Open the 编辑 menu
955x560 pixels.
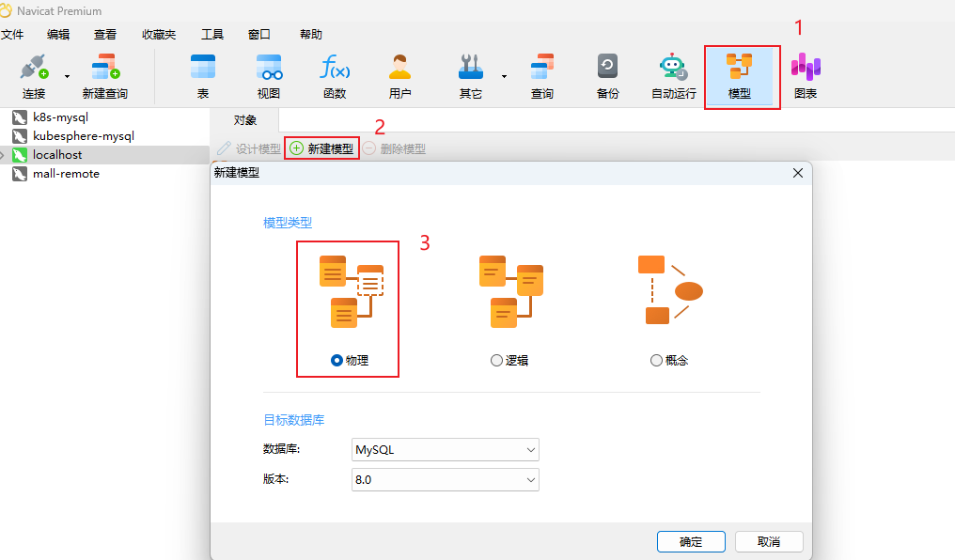pos(58,35)
